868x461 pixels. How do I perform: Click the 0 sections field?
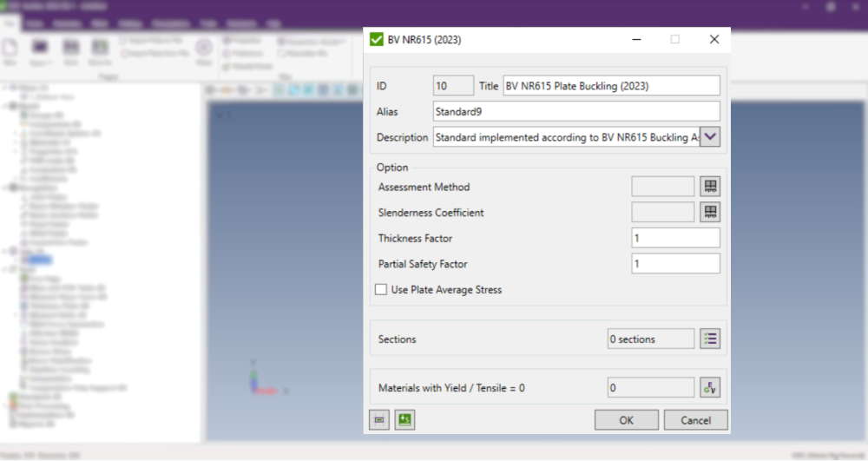click(x=651, y=339)
